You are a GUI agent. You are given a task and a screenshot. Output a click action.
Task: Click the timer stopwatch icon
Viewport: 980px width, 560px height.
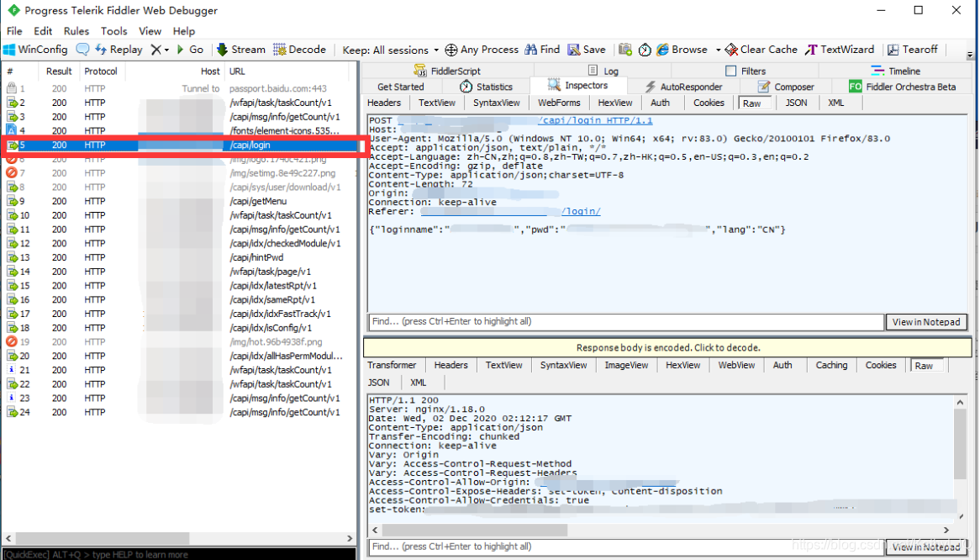click(x=645, y=50)
